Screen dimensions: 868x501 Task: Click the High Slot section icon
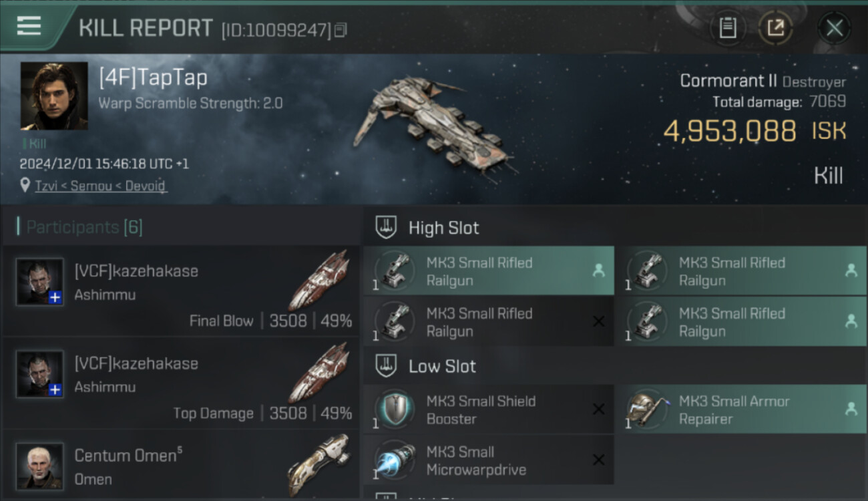(387, 228)
